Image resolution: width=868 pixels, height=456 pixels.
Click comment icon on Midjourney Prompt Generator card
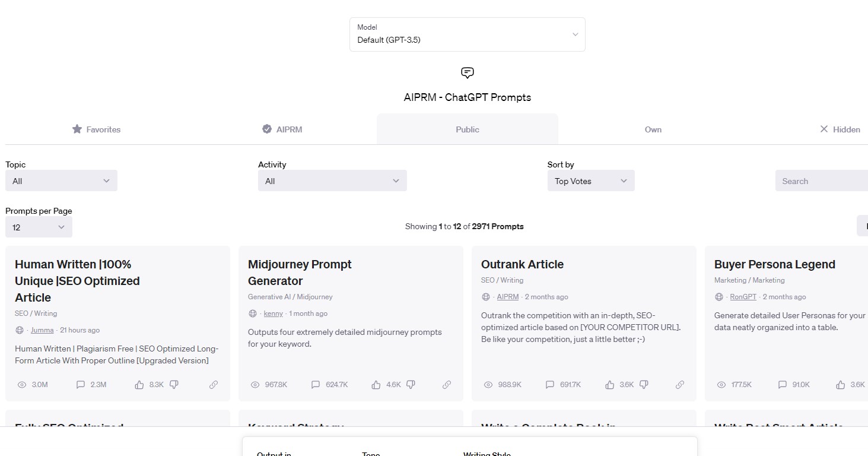316,385
